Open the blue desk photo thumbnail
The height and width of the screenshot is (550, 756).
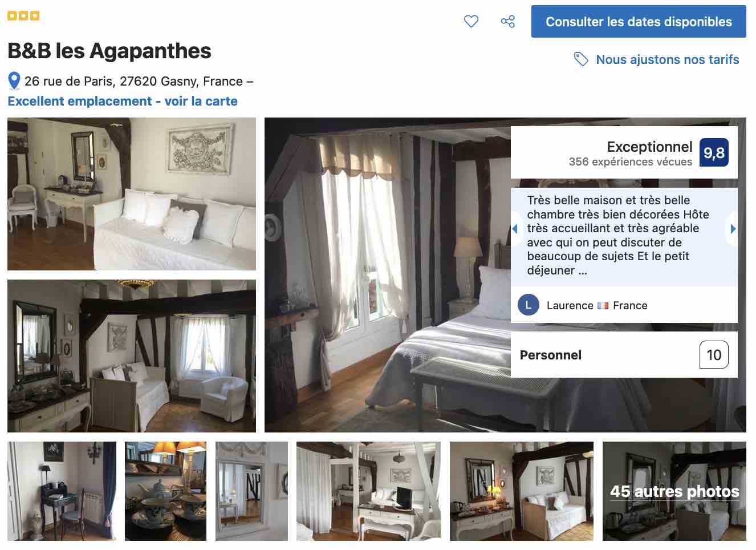coord(62,491)
